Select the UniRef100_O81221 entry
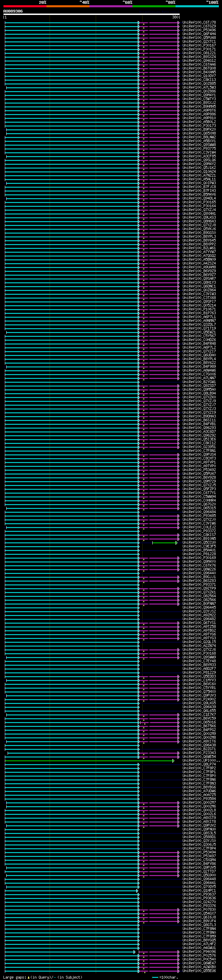 click(x=199, y=53)
